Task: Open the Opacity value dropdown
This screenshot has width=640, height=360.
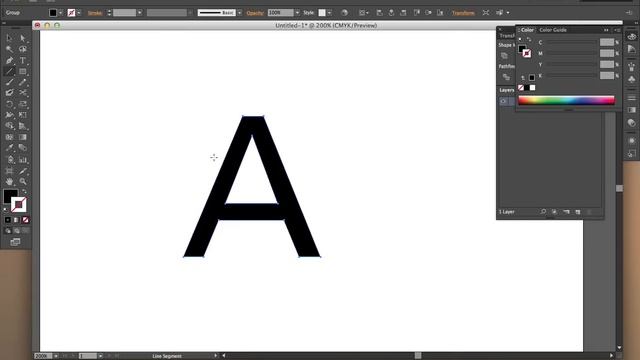Action: click(297, 13)
